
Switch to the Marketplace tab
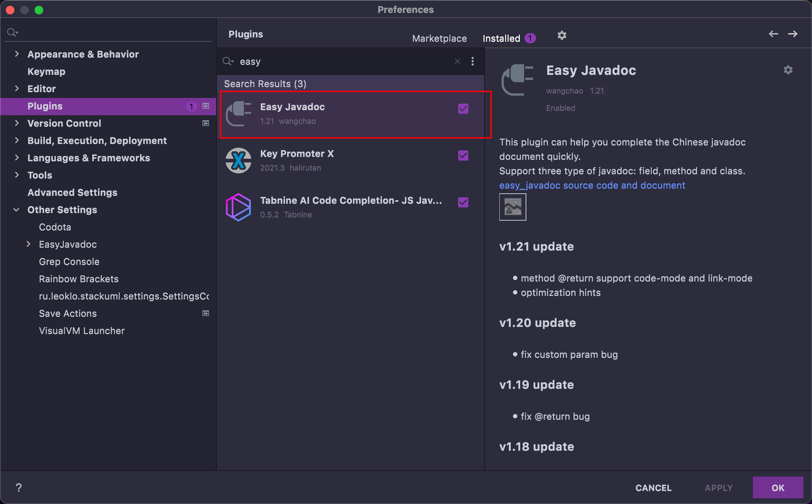click(439, 39)
